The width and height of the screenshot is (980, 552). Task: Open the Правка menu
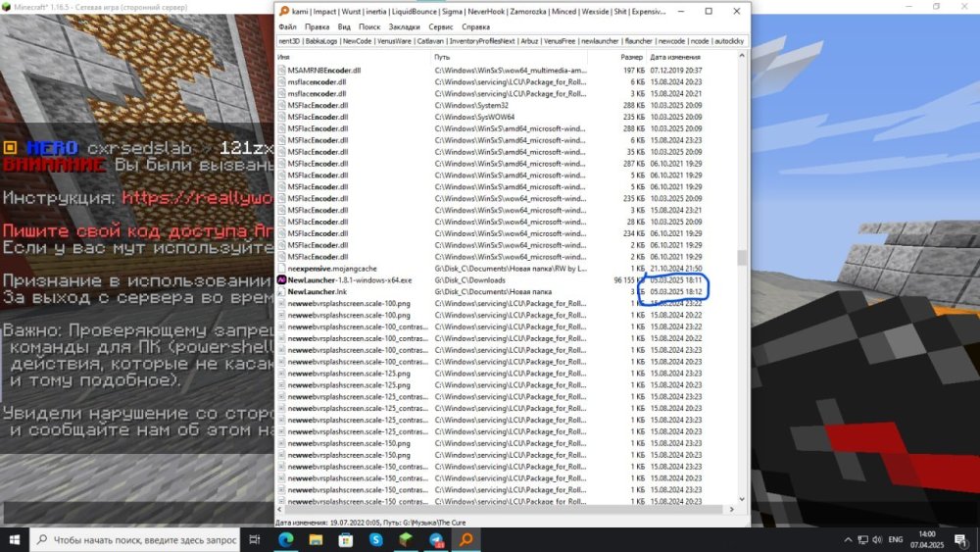(x=317, y=26)
